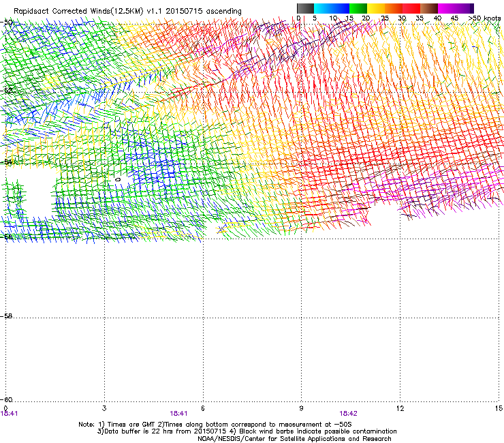The width and height of the screenshot is (504, 443).
Task: Select the red 30–35 knots legend swatch
Action: (x=411, y=8)
